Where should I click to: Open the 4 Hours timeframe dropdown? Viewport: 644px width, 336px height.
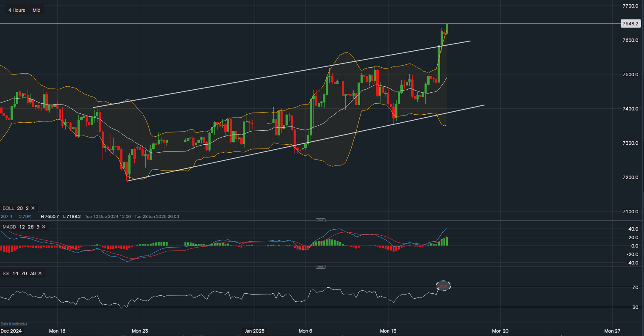pos(17,10)
